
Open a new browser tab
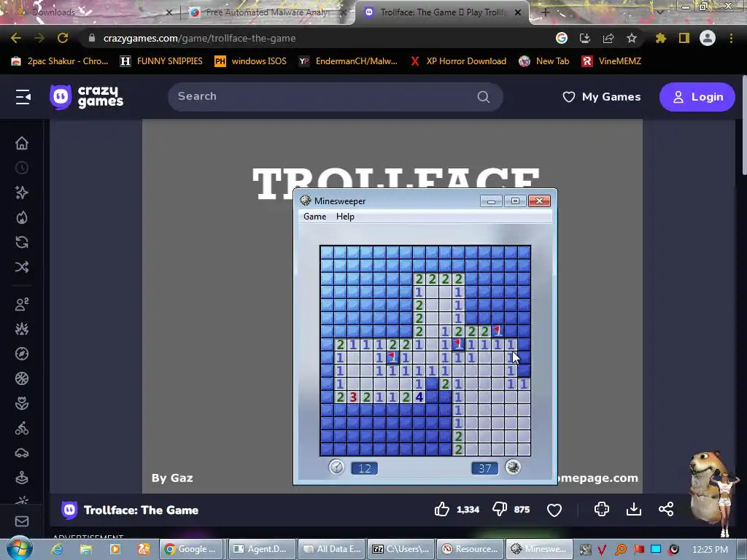(546, 12)
